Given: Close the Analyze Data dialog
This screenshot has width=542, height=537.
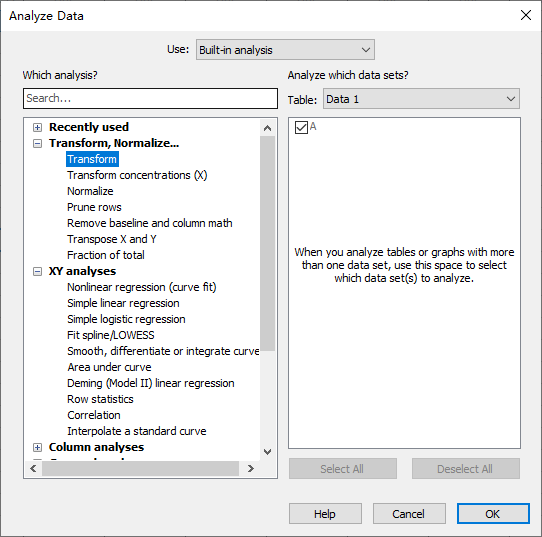Looking at the screenshot, I should pos(526,15).
